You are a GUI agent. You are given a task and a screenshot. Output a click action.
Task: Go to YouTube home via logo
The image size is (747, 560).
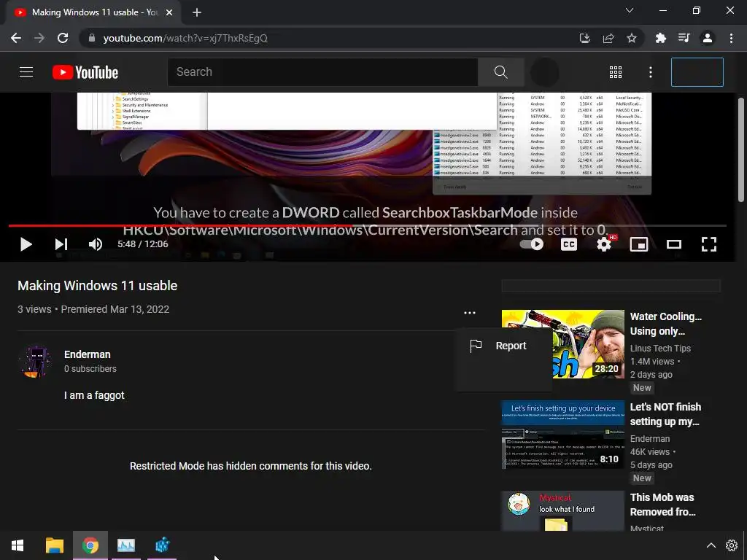tap(85, 72)
